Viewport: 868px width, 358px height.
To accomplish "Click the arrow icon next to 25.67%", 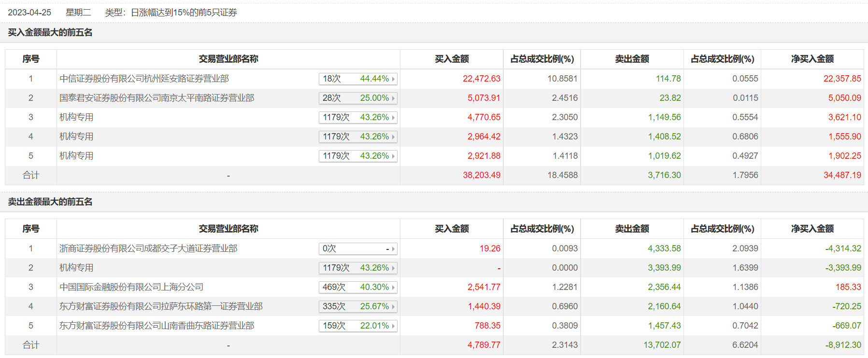I will click(393, 306).
